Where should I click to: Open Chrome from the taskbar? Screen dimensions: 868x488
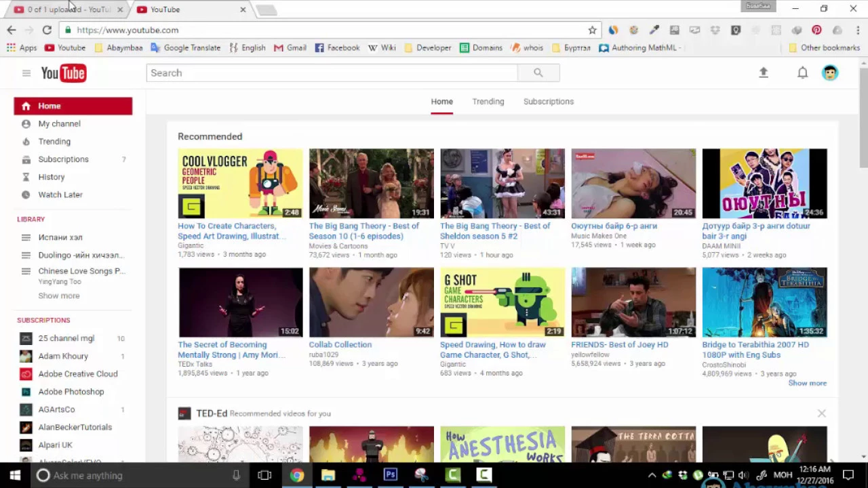pos(297,475)
